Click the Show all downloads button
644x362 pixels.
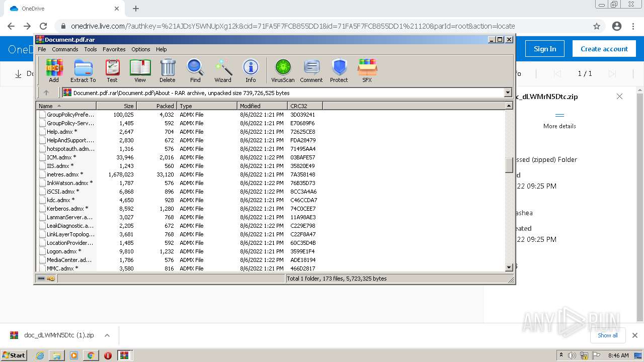coord(608,335)
